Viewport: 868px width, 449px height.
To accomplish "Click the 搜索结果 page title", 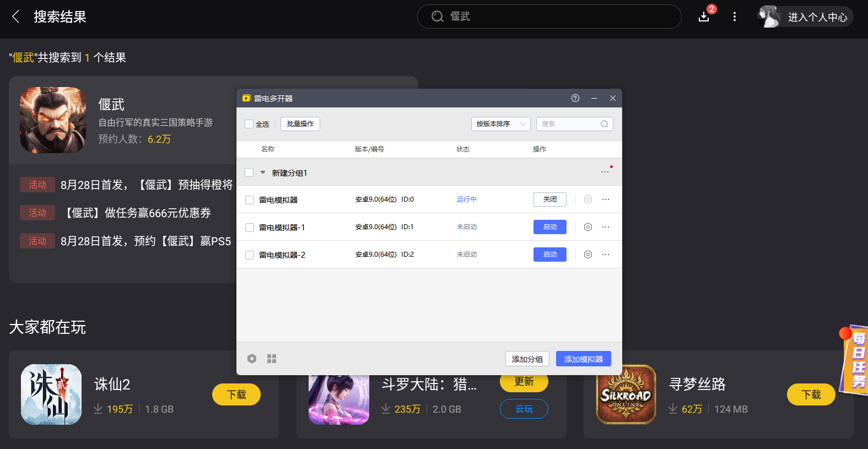I will [60, 17].
